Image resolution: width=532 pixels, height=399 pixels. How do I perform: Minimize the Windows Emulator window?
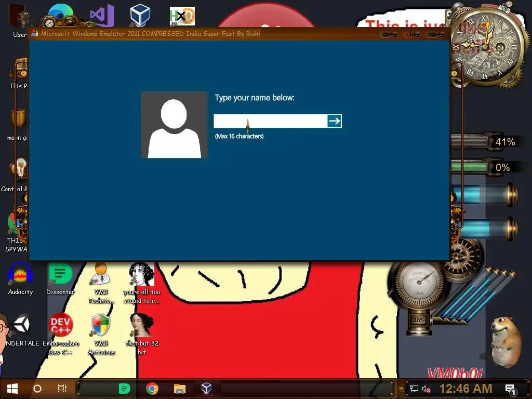pyautogui.click(x=389, y=35)
